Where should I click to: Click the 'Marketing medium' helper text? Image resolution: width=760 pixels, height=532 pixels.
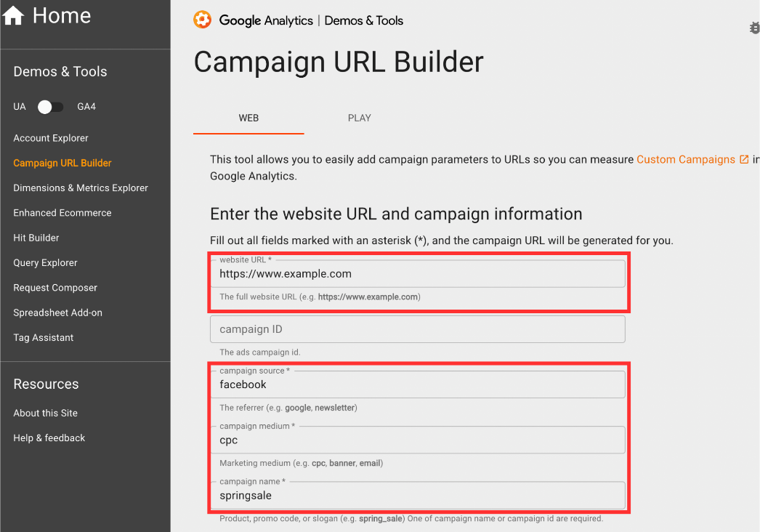tap(301, 463)
